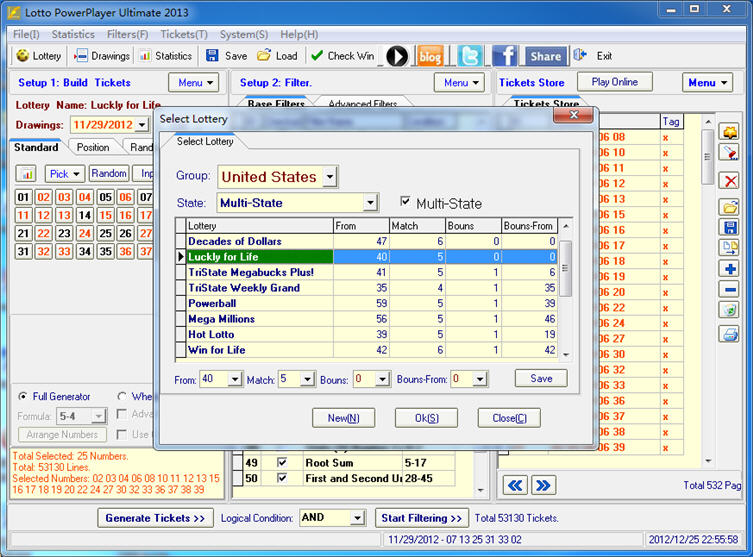
Task: Click Generate Tickets button
Action: [155, 518]
